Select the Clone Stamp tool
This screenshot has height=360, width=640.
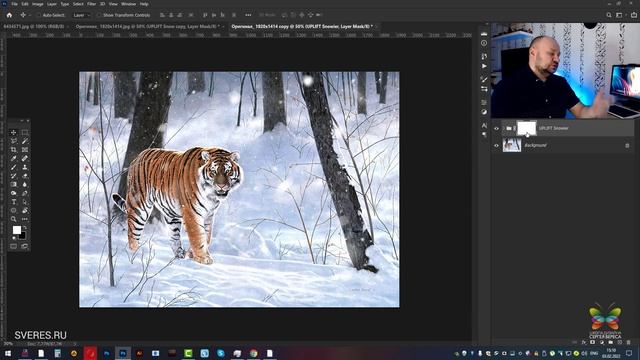pyautogui.click(x=24, y=167)
